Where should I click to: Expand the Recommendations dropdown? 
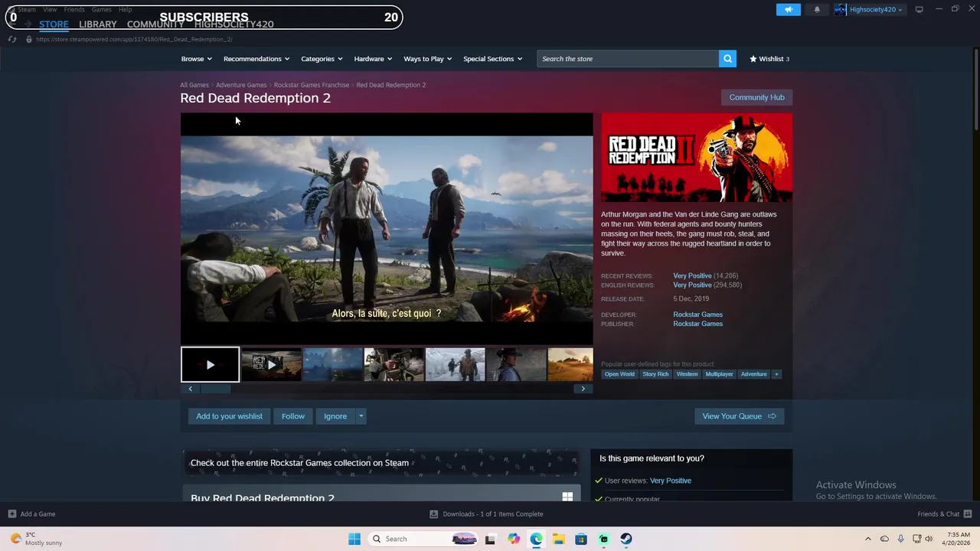pos(256,59)
